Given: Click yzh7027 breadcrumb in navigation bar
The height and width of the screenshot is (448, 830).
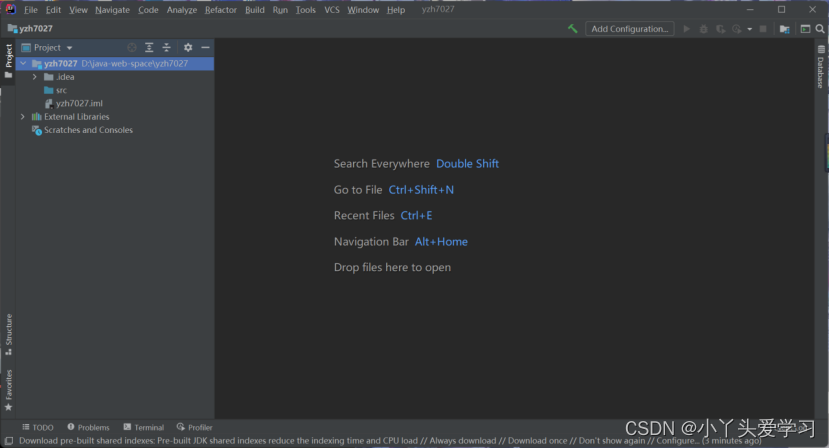Looking at the screenshot, I should click(x=31, y=29).
